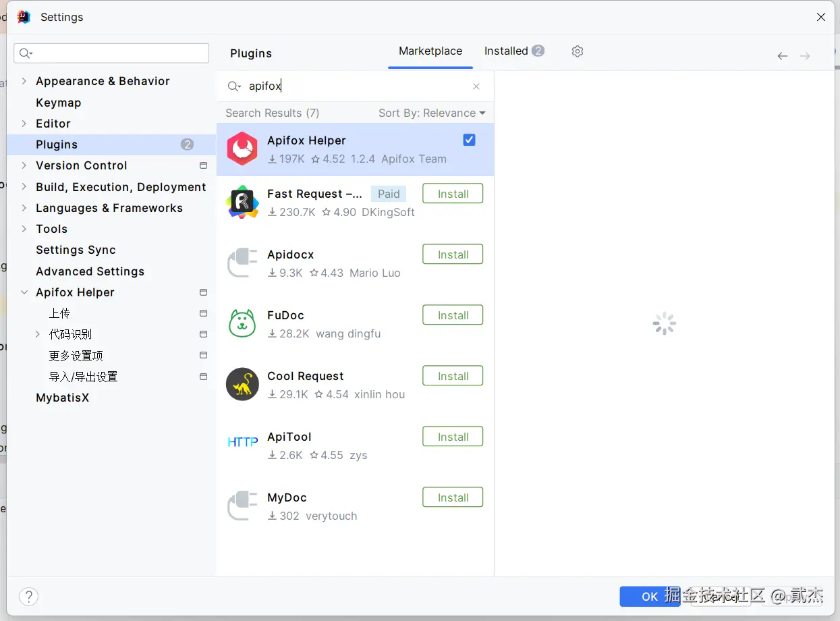Select Plugins in settings tree
This screenshot has width=840, height=621.
(x=111, y=144)
